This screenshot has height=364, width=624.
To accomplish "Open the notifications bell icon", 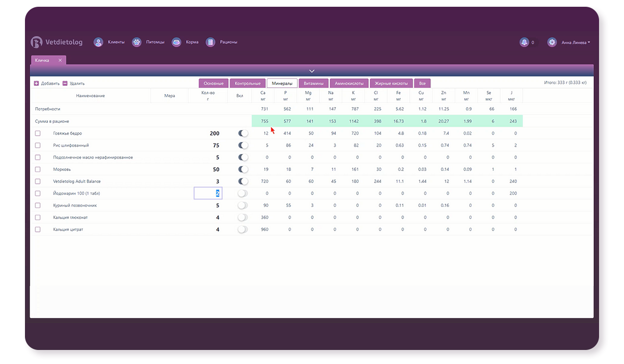I will click(524, 43).
